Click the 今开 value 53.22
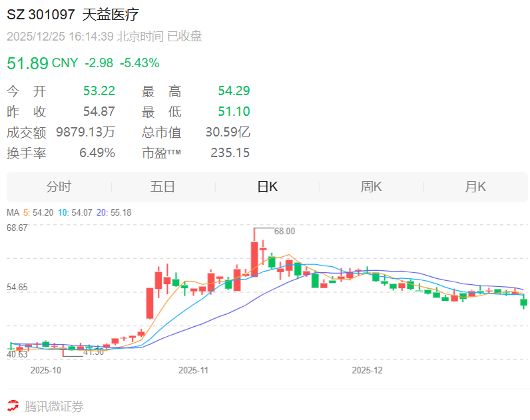530x420 pixels. pos(99,91)
